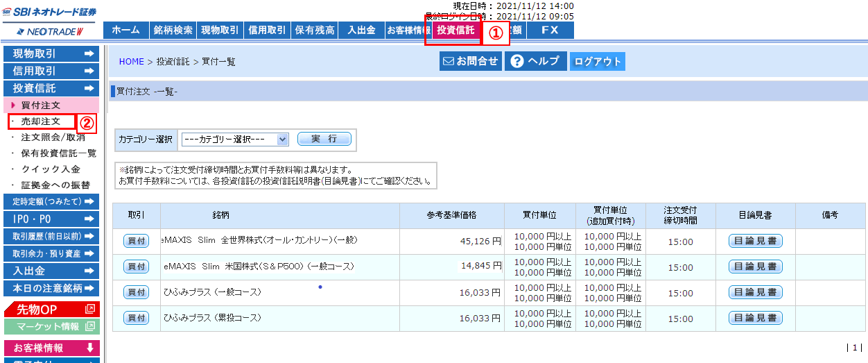Open マーケット情報 in a new window
The width and height of the screenshot is (868, 363).
click(x=51, y=326)
